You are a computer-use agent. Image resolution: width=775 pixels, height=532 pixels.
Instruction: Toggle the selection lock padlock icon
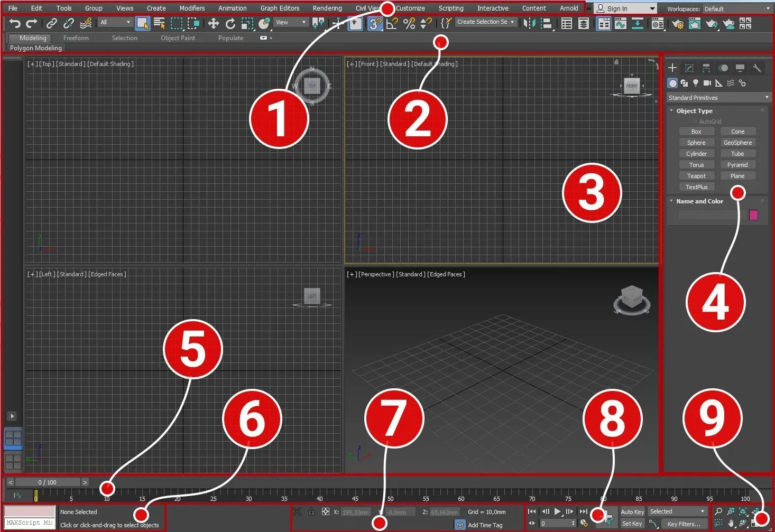[311, 511]
